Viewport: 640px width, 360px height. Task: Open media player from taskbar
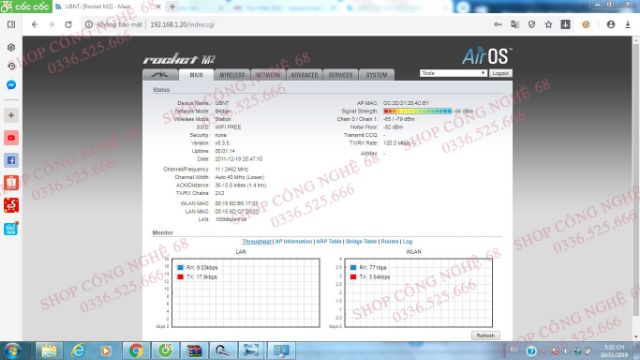106,351
